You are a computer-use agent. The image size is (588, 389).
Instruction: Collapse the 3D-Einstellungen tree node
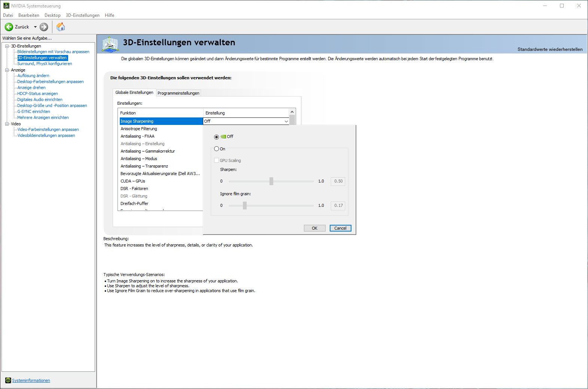(7, 46)
